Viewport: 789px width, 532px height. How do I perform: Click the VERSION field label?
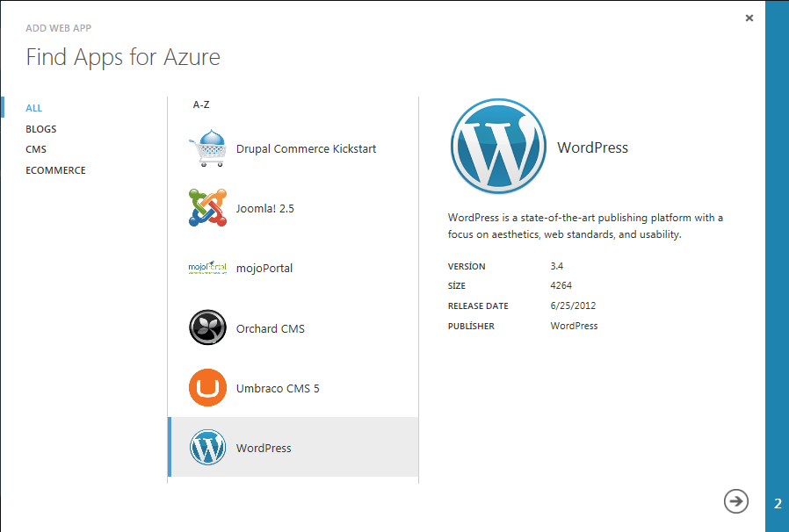click(x=467, y=267)
